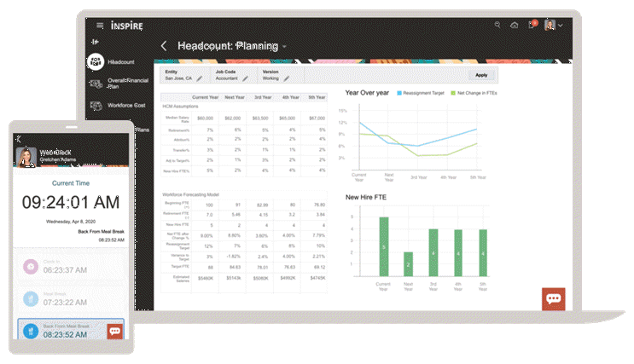Click the 3rd Year bar in New Hire FTE
The image size is (634, 364).
coord(433,253)
